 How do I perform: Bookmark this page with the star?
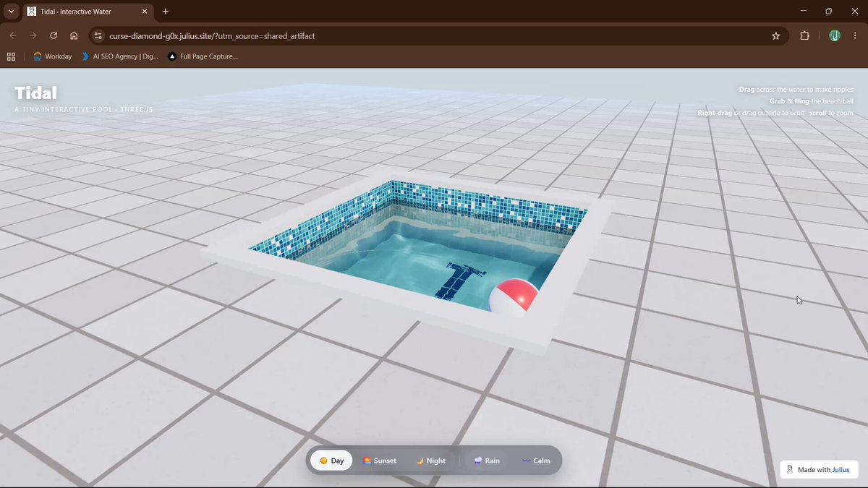click(x=776, y=35)
